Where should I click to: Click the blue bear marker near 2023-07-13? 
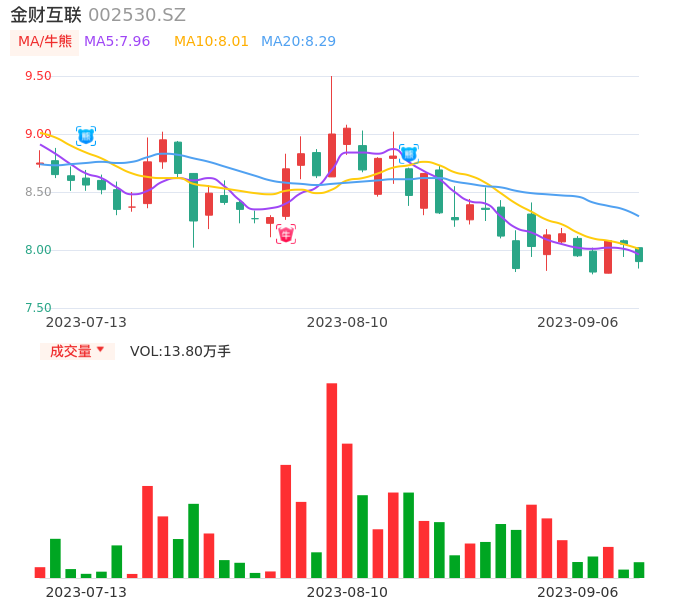point(86,136)
